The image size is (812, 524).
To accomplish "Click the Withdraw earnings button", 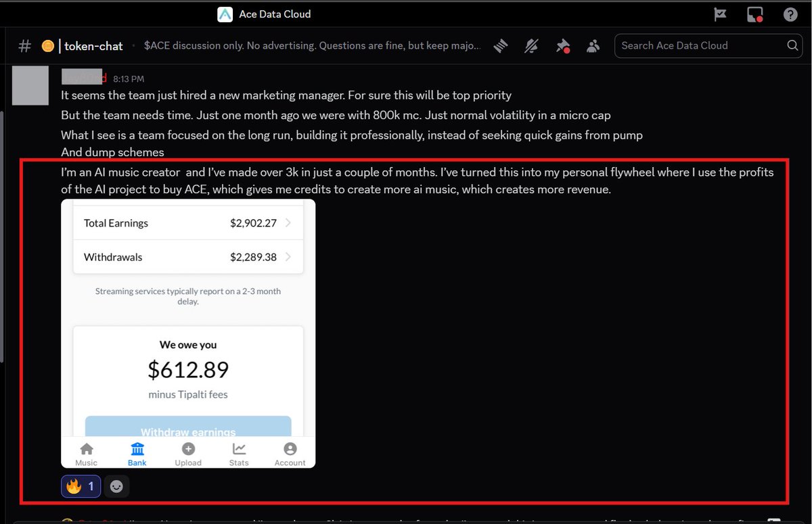I will click(x=188, y=427).
